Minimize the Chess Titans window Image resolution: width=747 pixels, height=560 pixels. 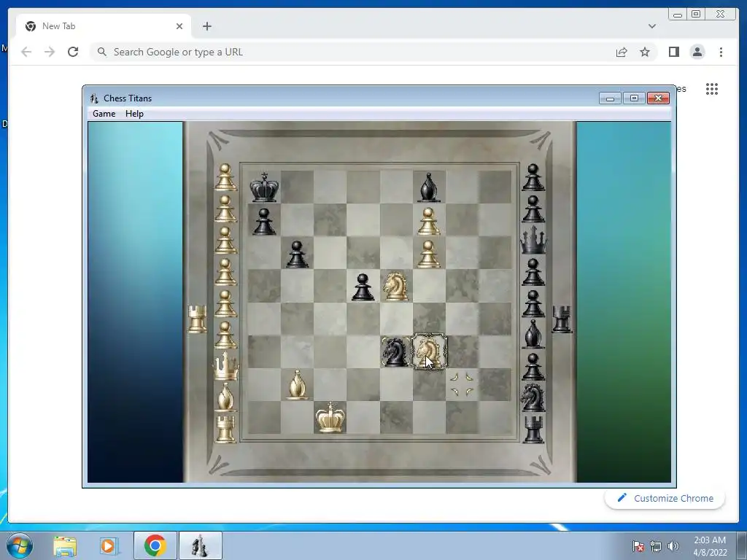point(610,98)
